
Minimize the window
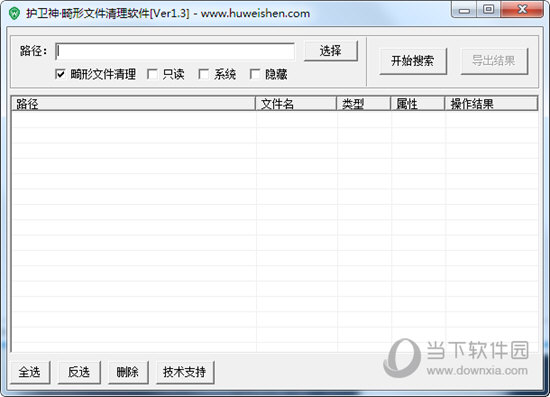click(x=464, y=10)
